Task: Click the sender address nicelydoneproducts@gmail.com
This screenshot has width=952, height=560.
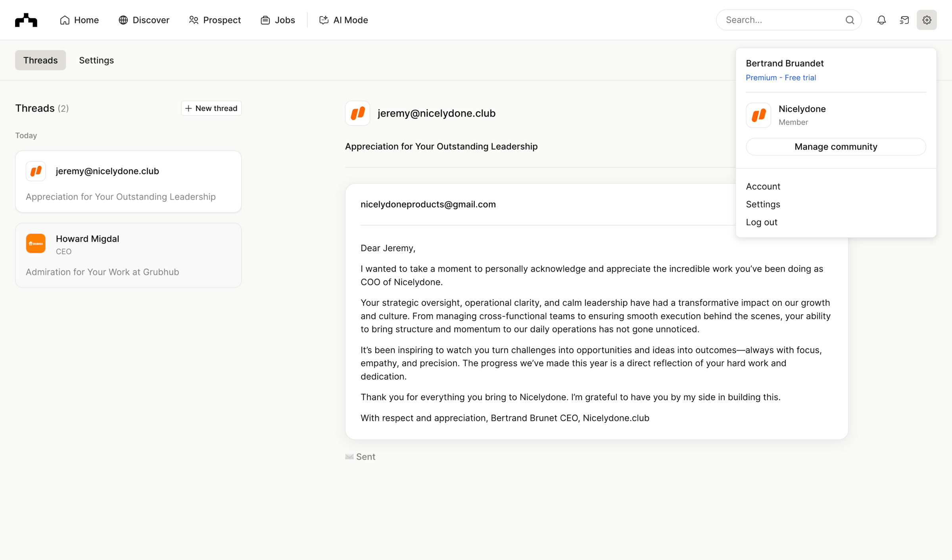Action: tap(428, 204)
